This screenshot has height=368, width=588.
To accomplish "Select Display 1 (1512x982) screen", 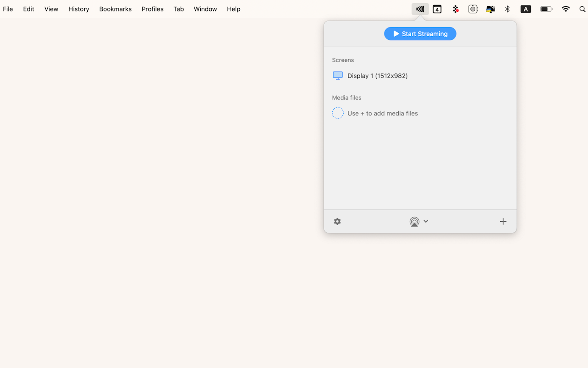I will click(x=377, y=76).
